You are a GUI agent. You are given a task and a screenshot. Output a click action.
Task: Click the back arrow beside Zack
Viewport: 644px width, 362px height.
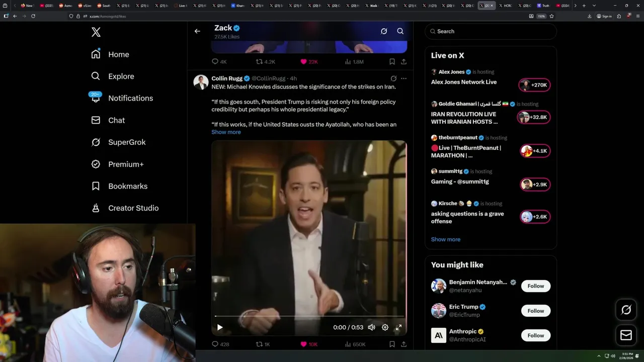(x=197, y=31)
